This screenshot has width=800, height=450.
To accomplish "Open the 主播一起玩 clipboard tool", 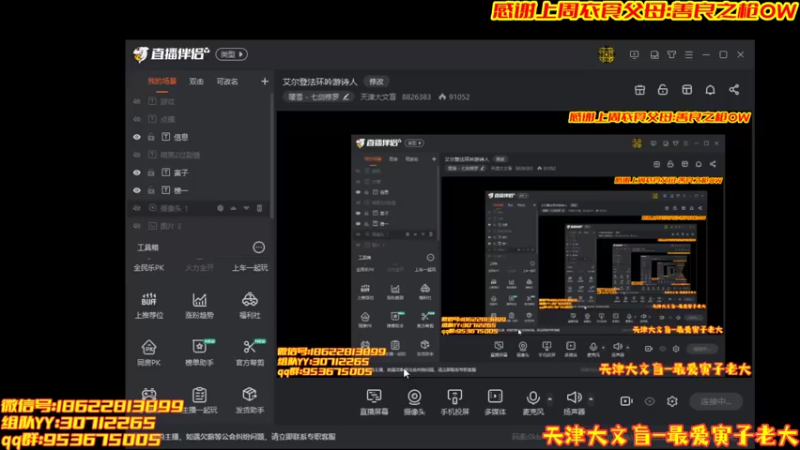I will [199, 400].
